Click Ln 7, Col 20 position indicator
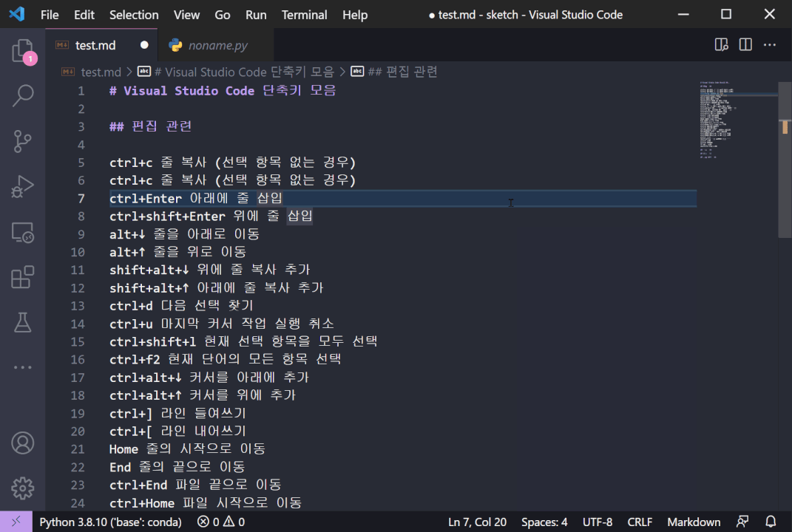Image resolution: width=792 pixels, height=532 pixels. 477,522
